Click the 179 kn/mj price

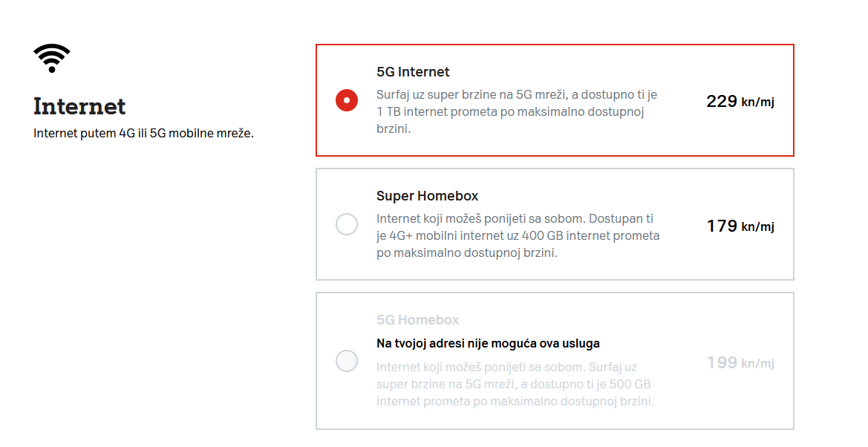pyautogui.click(x=740, y=226)
